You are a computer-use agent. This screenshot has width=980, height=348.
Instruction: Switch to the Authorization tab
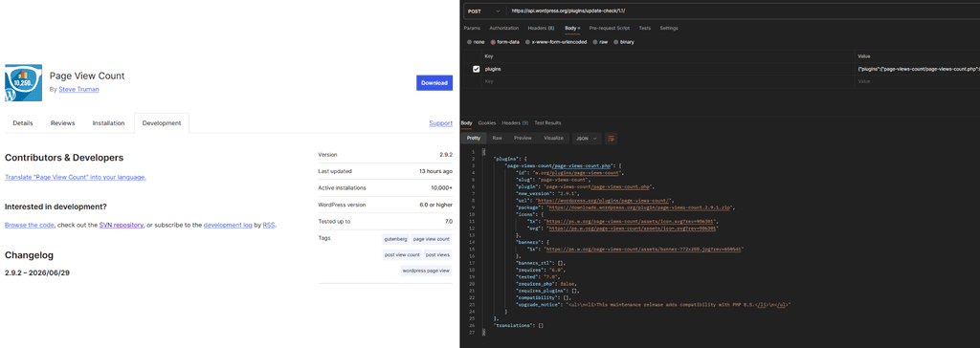click(x=504, y=28)
